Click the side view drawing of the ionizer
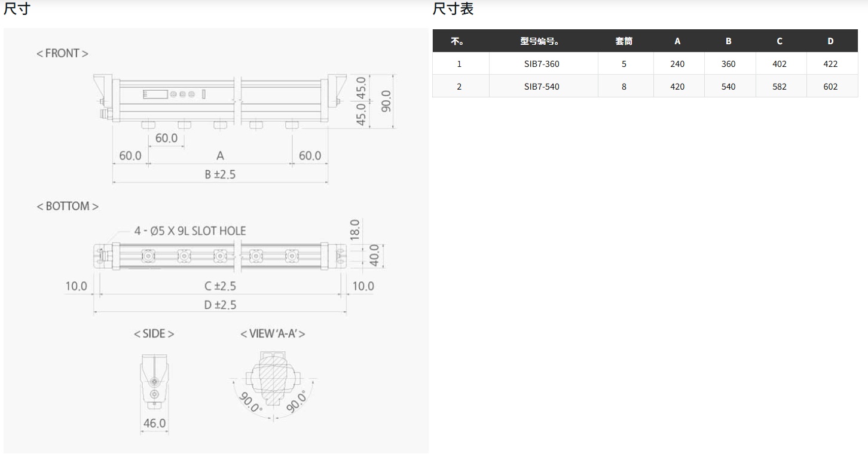Screen dimensions: 868x463 pos(154,380)
